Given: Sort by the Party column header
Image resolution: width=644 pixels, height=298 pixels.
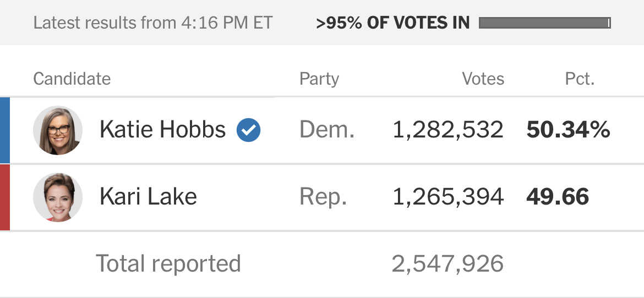Looking at the screenshot, I should coord(320,79).
